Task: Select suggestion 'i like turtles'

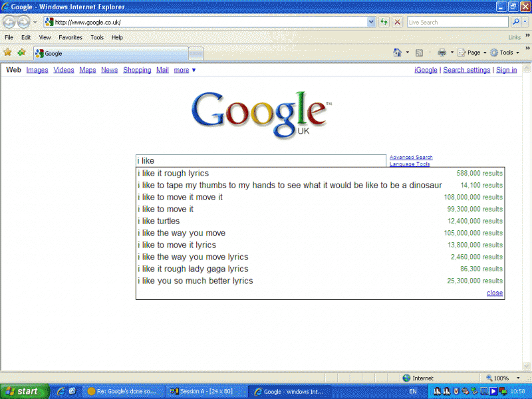Action: click(321, 221)
